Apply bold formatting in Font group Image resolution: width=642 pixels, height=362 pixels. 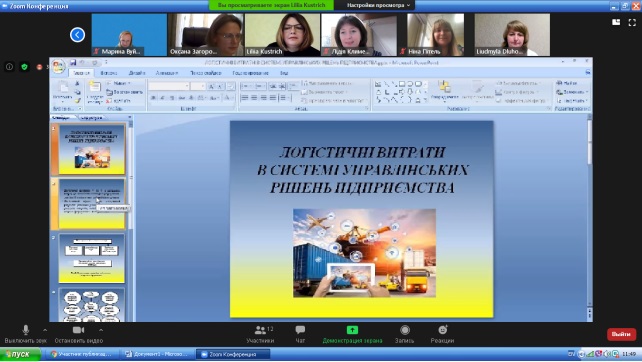pyautogui.click(x=153, y=98)
